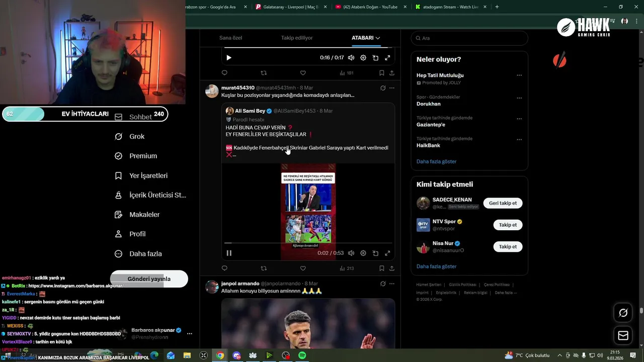
Task: Focus the Ara search box
Action: point(469,38)
